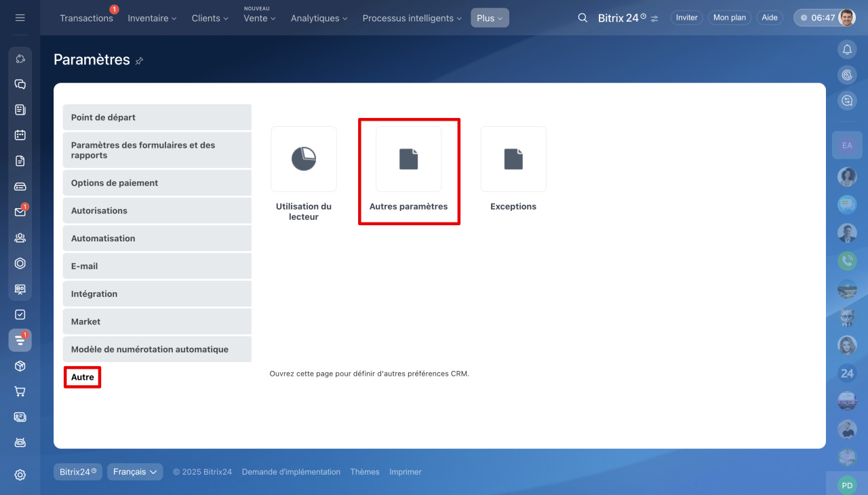Open the mail icon in sidebar
868x495 pixels.
point(20,212)
